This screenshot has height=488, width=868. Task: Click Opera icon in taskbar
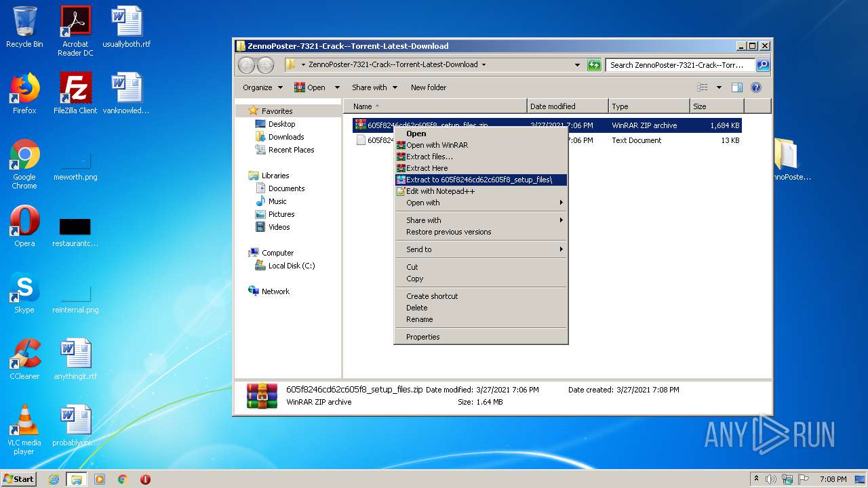pyautogui.click(x=145, y=479)
